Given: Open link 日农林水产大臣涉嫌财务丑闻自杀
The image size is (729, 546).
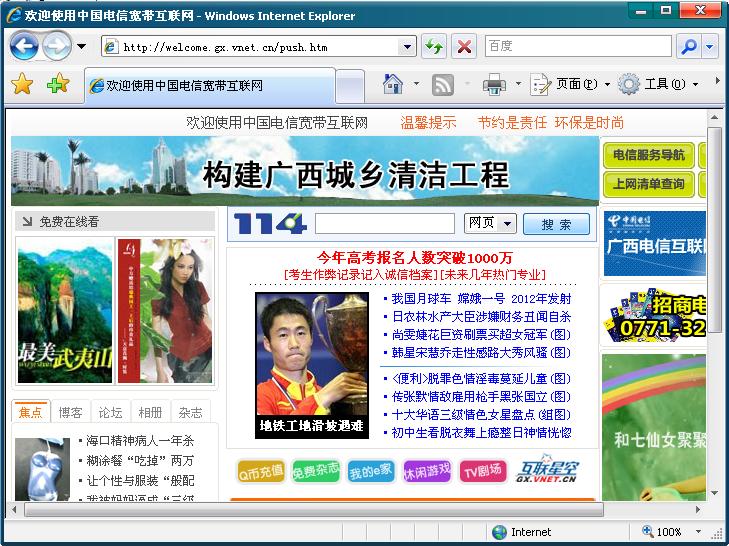Looking at the screenshot, I should click(481, 317).
